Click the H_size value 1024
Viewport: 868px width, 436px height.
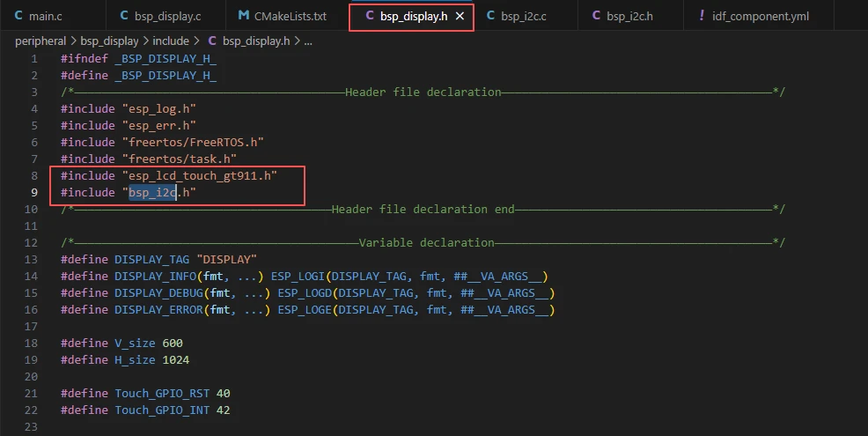pos(175,359)
